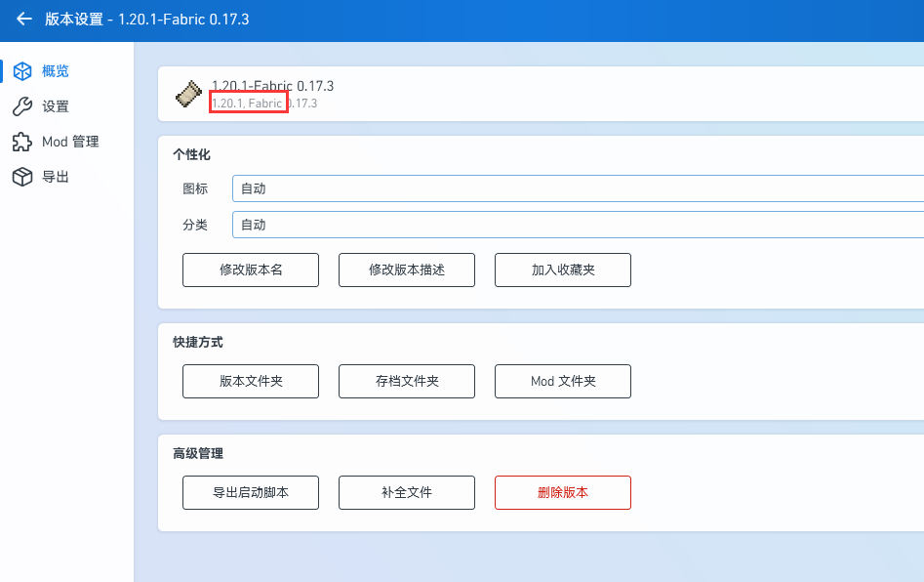Open 设置 via the wrench icon

(21, 106)
